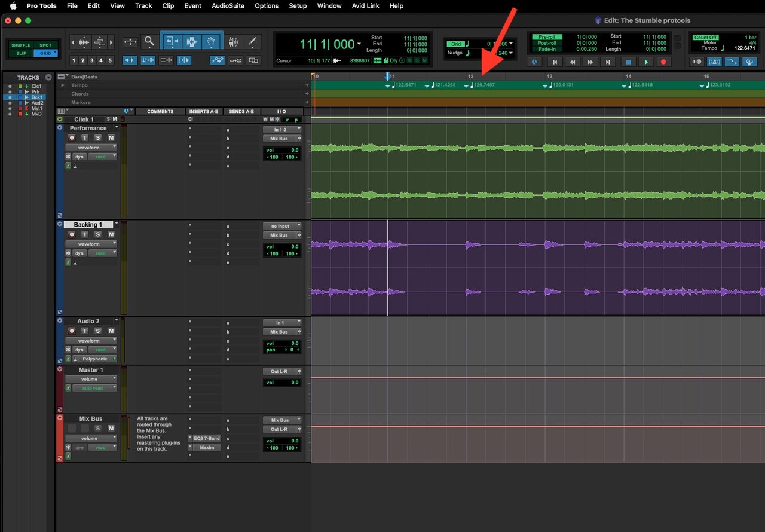Enable Spot edit mode
The height and width of the screenshot is (532, 765).
tap(45, 45)
